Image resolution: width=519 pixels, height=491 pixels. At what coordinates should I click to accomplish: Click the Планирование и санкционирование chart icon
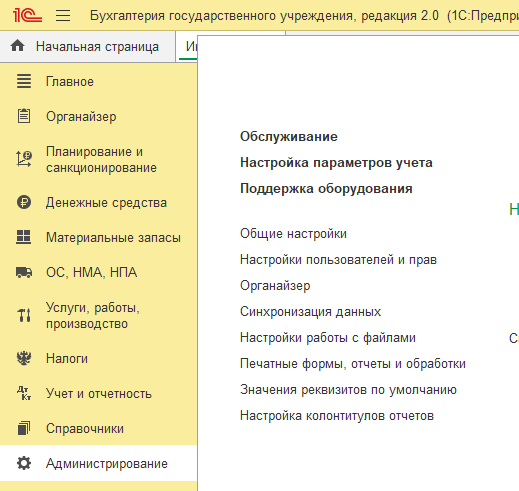click(x=24, y=159)
